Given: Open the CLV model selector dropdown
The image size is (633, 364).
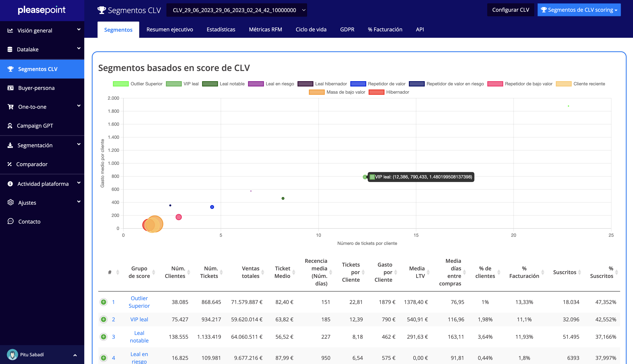Looking at the screenshot, I should point(236,10).
